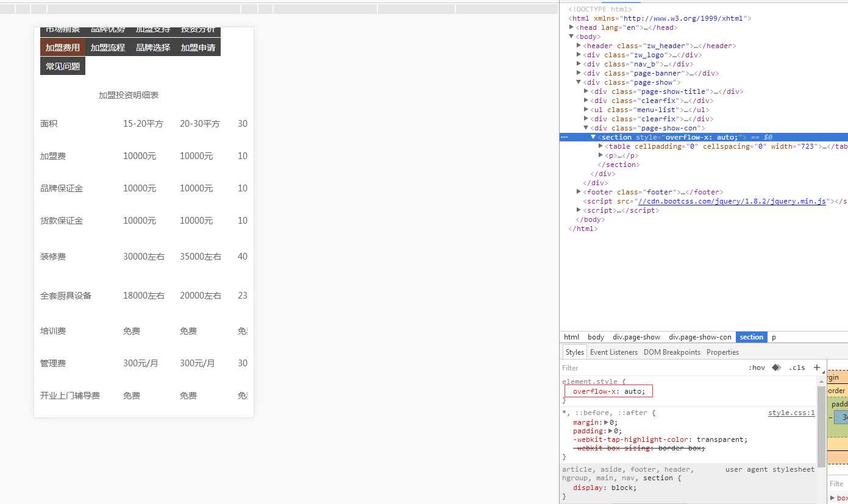Click the 全套厨具设备 row label
This screenshot has height=504, width=848.
tap(66, 296)
